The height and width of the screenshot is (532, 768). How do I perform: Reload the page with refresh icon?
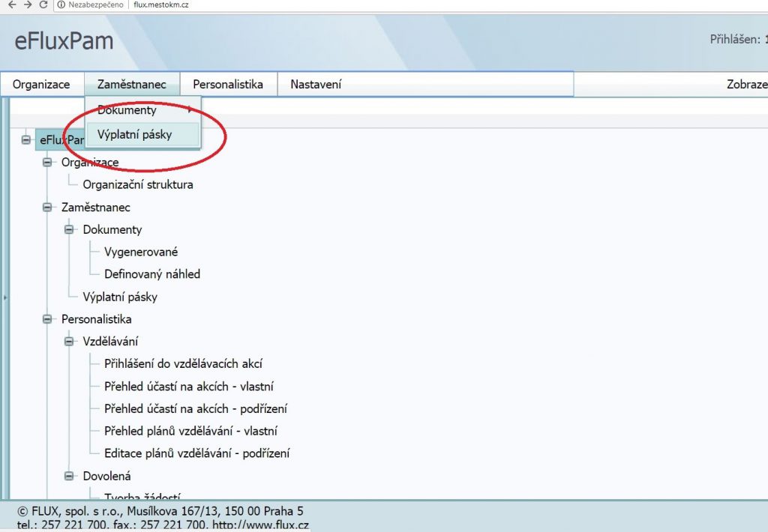click(43, 4)
